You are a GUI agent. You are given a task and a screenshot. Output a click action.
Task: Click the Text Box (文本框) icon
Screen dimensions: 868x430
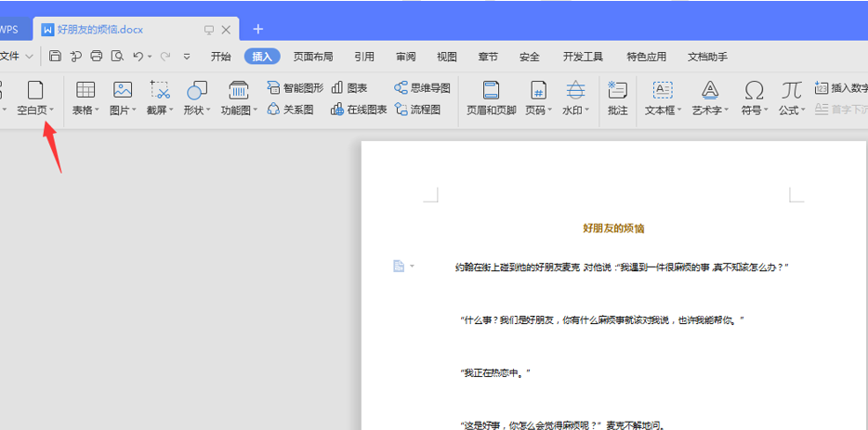(x=663, y=90)
